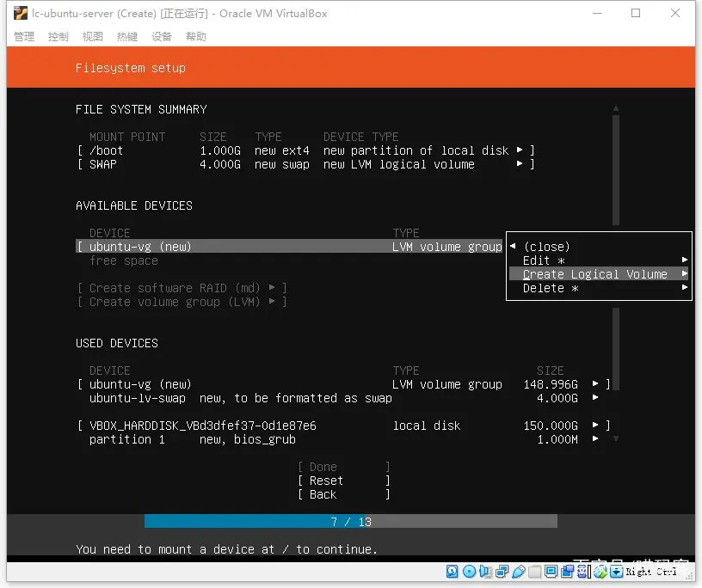Screen dimensions: 702x588
Task: Click the scrollbar up arrow
Action: [x=616, y=108]
